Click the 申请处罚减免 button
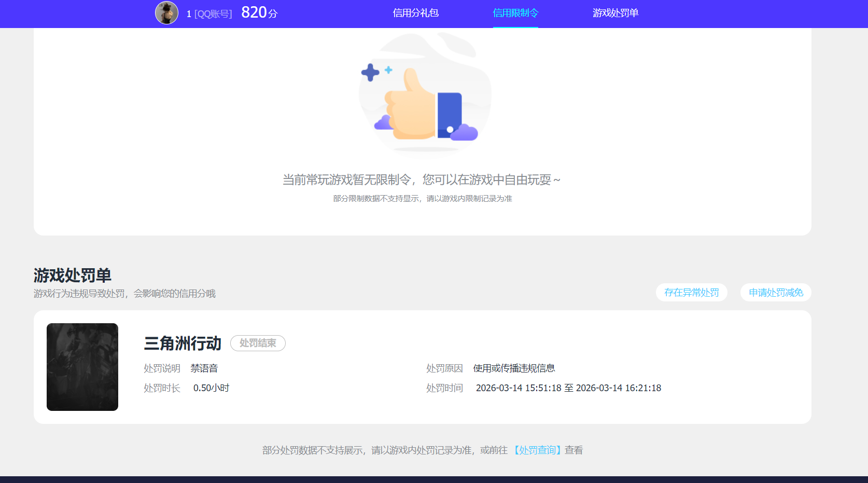This screenshot has height=483, width=868. tap(776, 293)
